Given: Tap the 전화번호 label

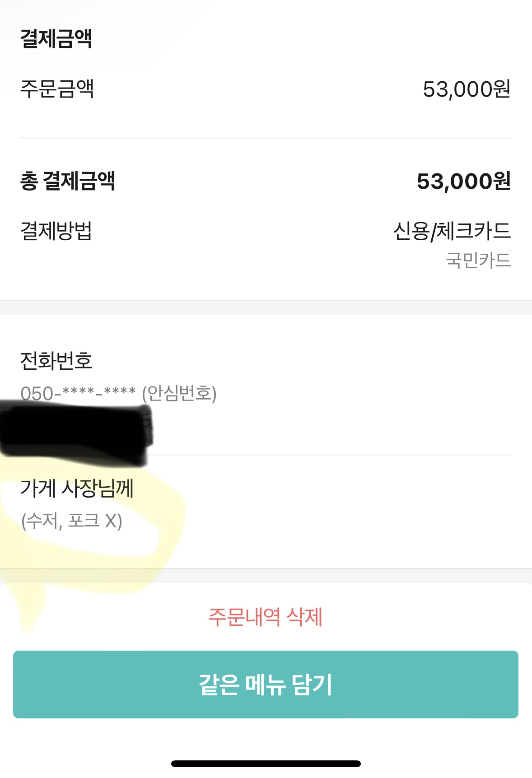Looking at the screenshot, I should point(56,360).
